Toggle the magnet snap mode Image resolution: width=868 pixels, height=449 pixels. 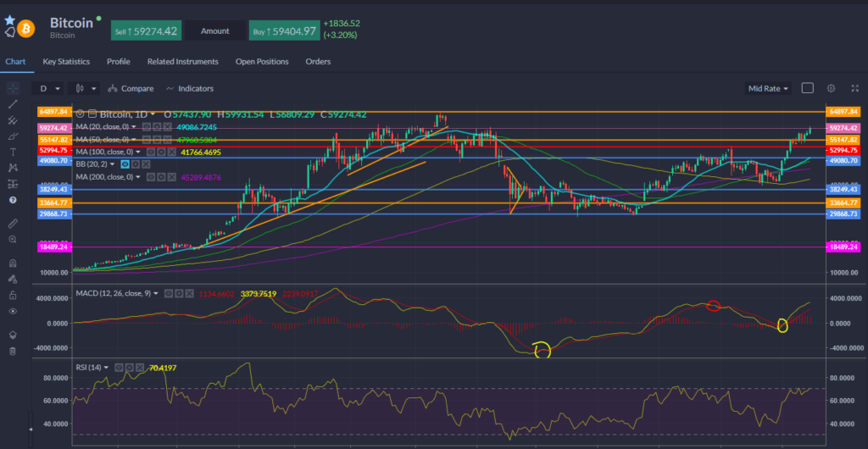13,263
